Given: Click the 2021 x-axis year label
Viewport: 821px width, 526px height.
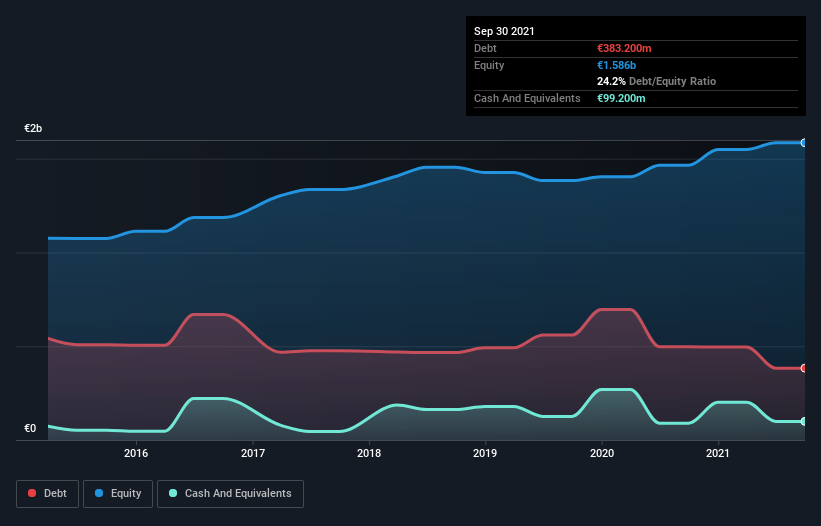Looking at the screenshot, I should coord(718,453).
